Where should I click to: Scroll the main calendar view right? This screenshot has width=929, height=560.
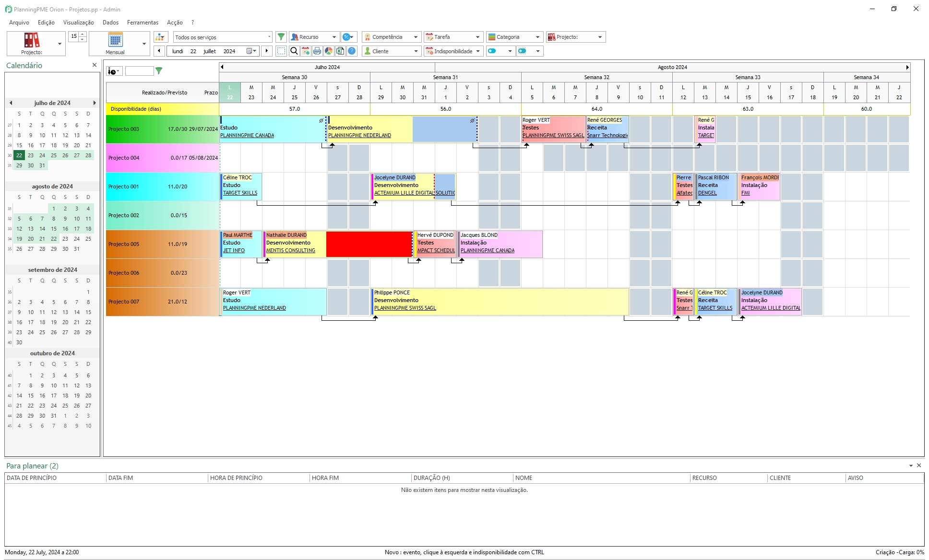[x=908, y=67]
